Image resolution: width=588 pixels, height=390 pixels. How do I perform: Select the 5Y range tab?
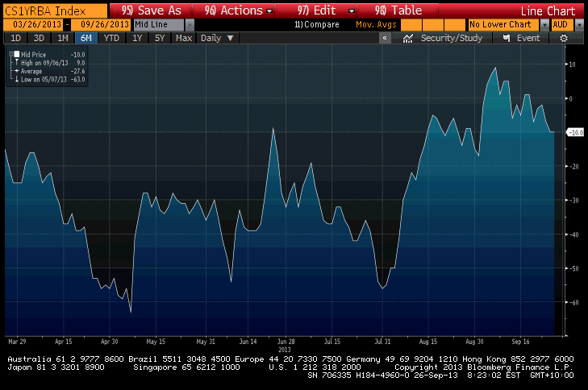160,38
